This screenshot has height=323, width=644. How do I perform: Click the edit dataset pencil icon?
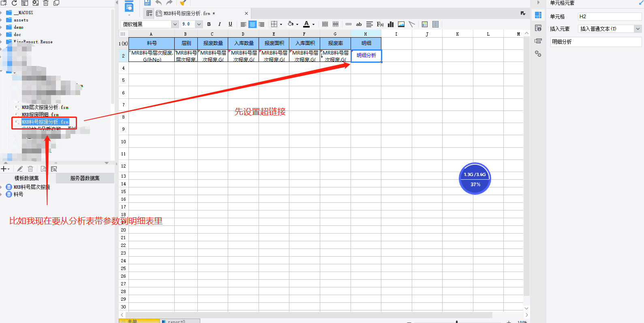(19, 169)
